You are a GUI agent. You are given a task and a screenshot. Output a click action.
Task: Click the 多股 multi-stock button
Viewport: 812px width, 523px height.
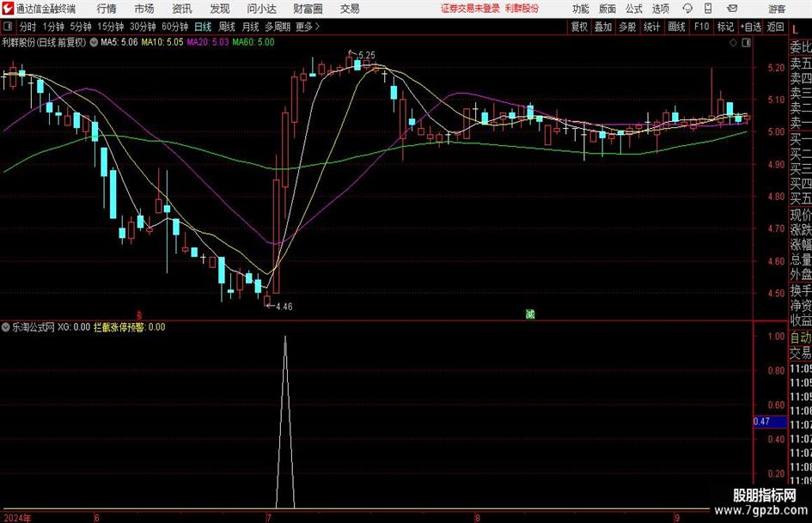[x=627, y=27]
